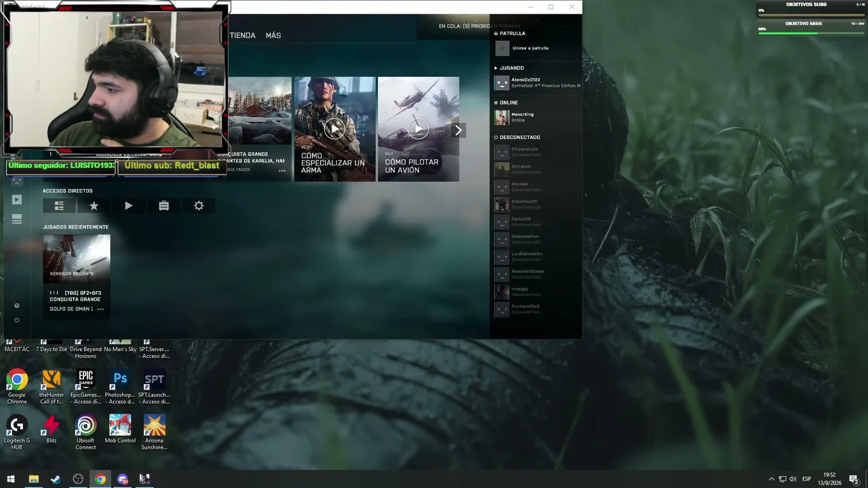Open the Más menu

[273, 35]
